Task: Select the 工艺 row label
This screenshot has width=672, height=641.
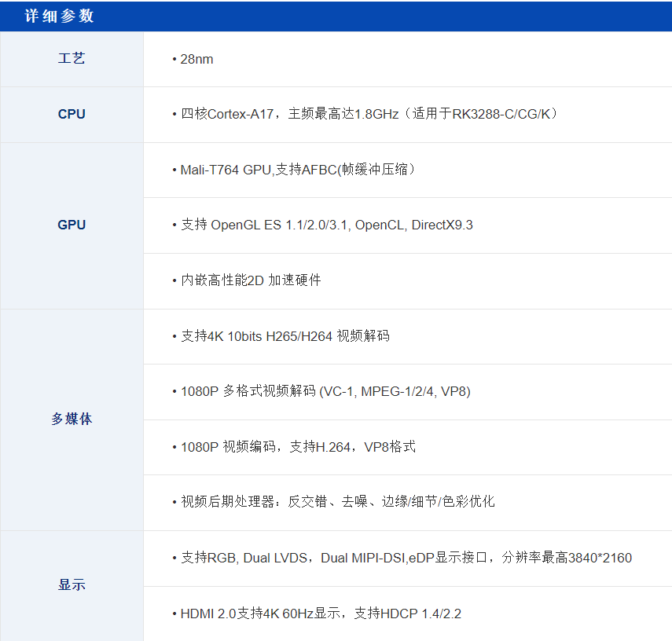Action: point(72,59)
